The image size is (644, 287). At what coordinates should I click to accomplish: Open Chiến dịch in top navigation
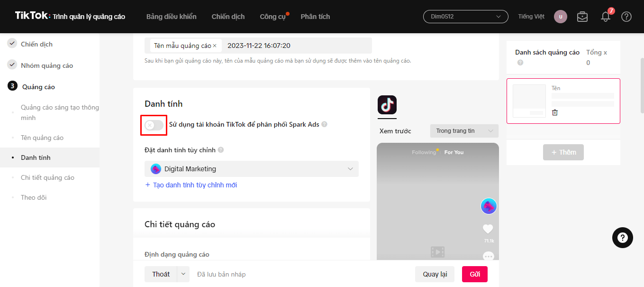pos(228,17)
